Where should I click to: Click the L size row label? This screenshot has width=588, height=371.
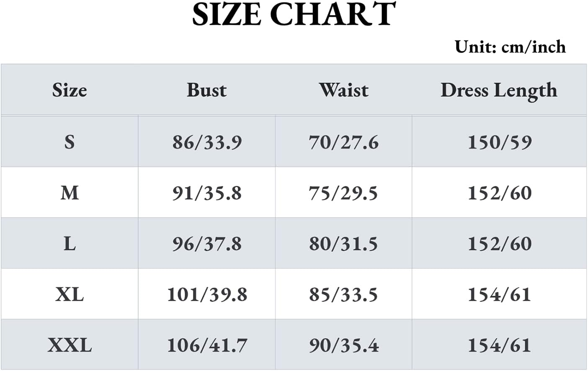coord(70,243)
